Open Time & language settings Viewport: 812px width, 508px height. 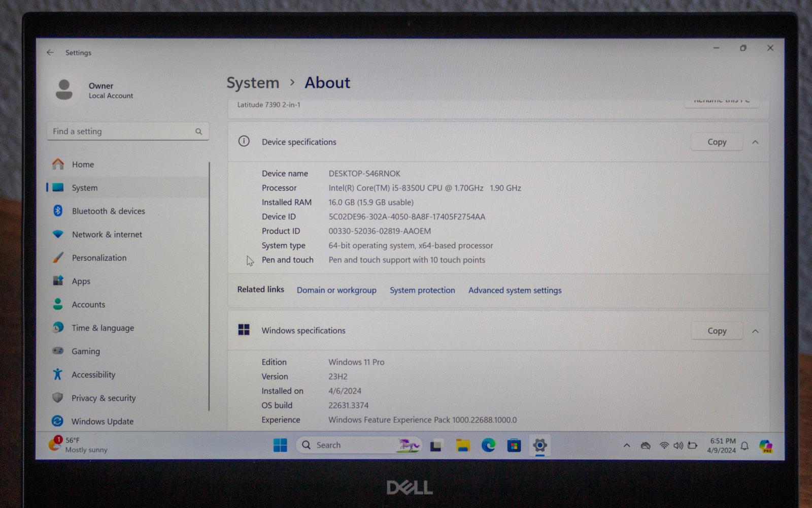103,328
